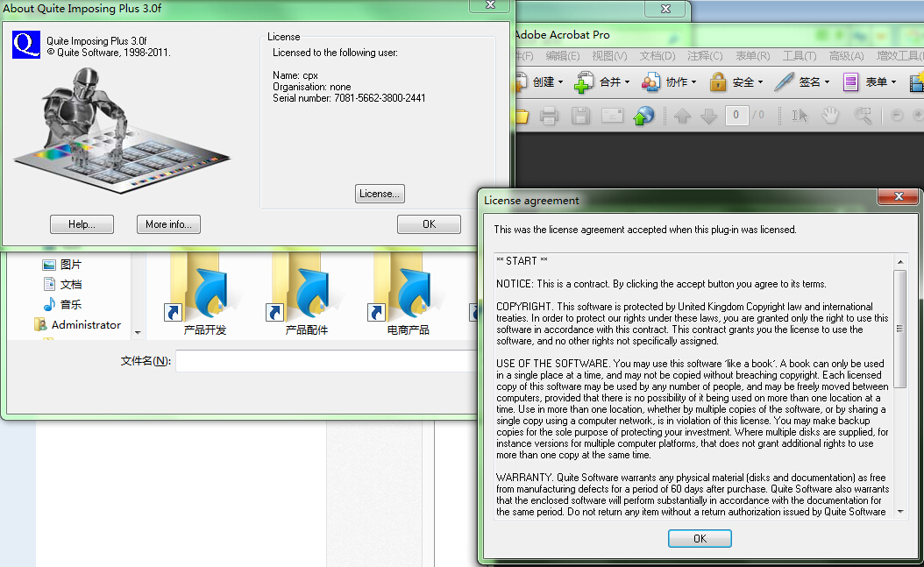Open the 注释(C) menu in Acrobat

tap(705, 56)
